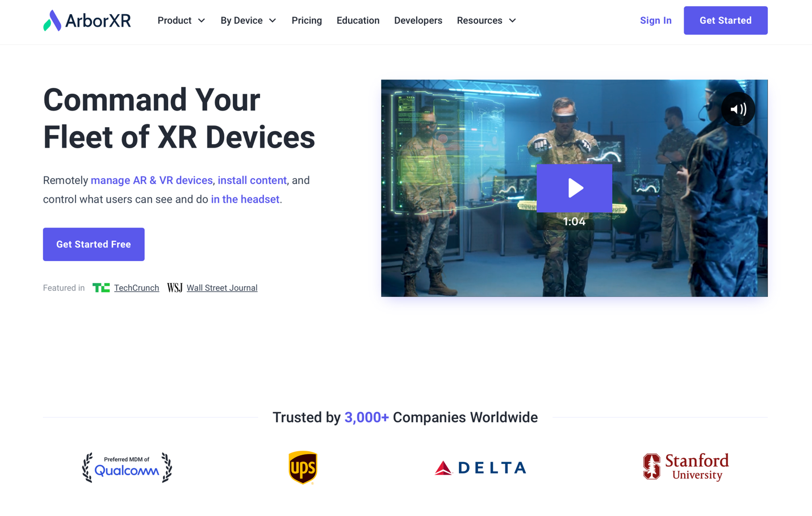Expand the Resources menu chevron
This screenshot has height=516, width=812.
click(x=512, y=20)
